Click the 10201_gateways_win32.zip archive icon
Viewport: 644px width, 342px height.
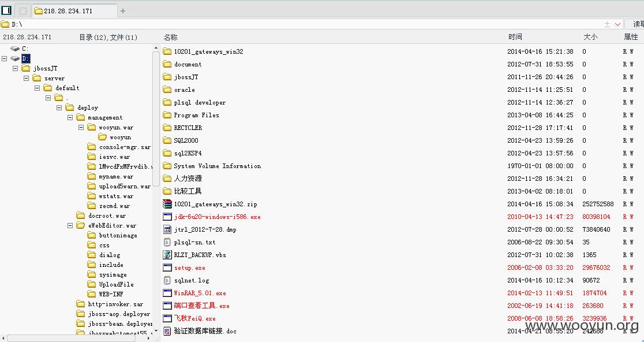point(167,204)
